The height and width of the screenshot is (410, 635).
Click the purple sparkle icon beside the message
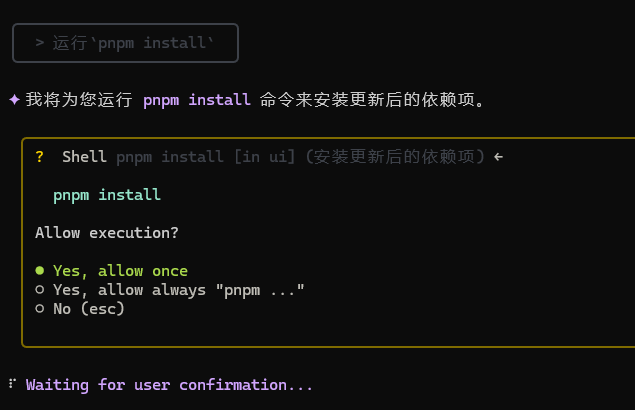click(x=14, y=100)
